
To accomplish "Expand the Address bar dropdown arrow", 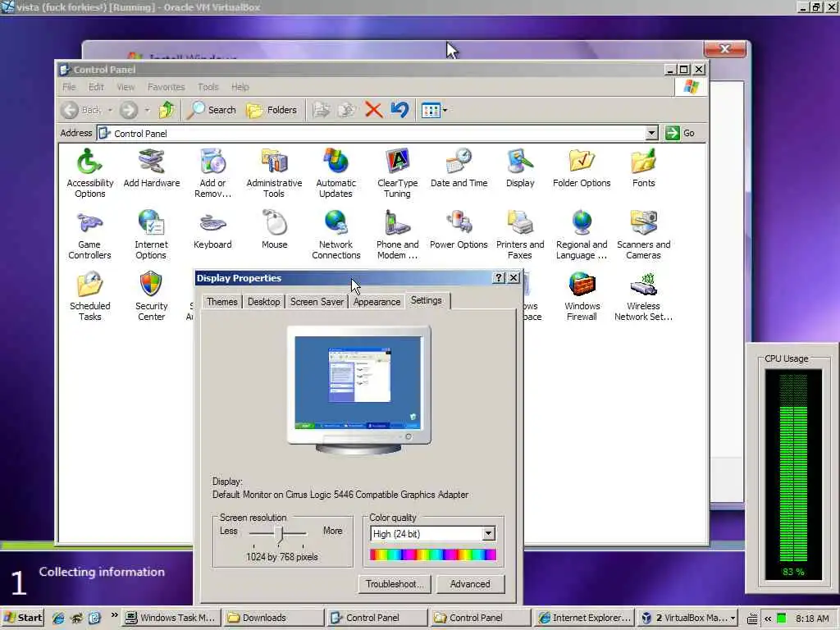I will click(651, 133).
